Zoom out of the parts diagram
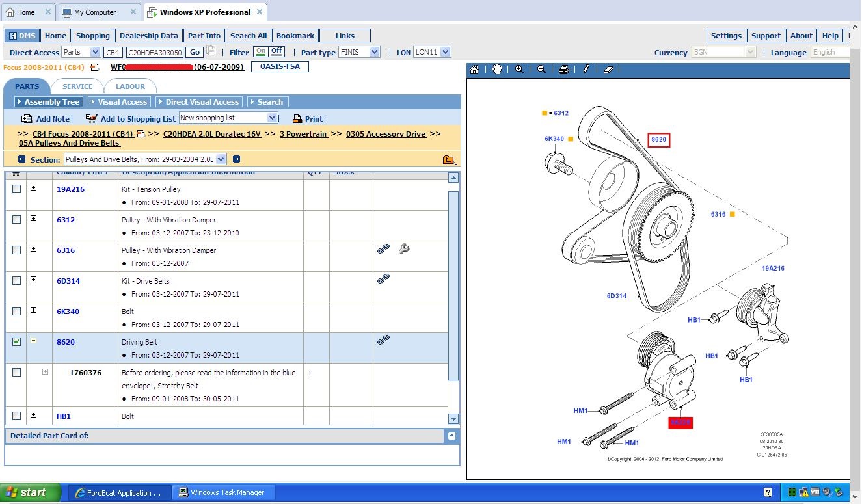 click(541, 70)
